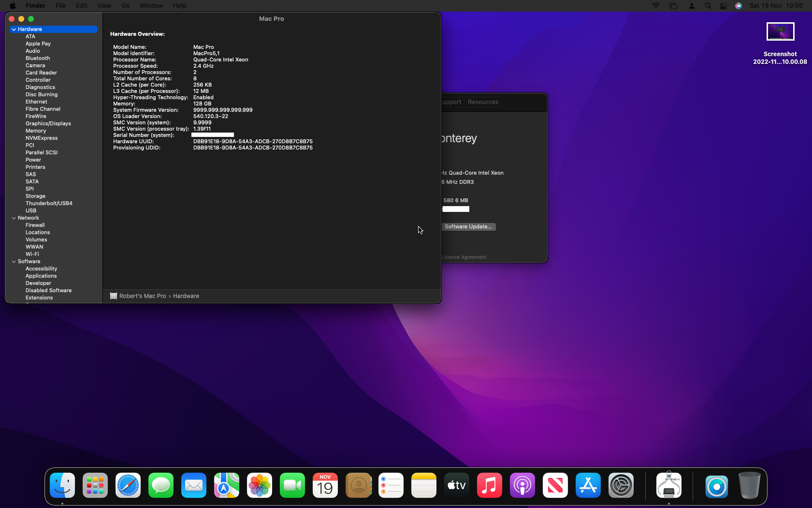Select NVMExpress in the sidebar
The image size is (812, 508).
point(42,138)
